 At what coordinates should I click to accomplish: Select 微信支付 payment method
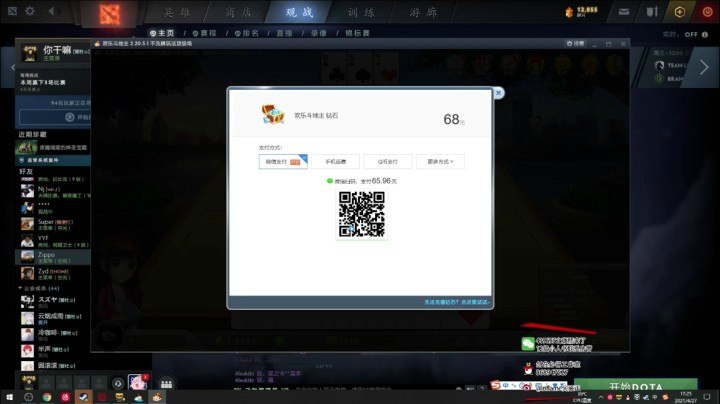click(283, 162)
